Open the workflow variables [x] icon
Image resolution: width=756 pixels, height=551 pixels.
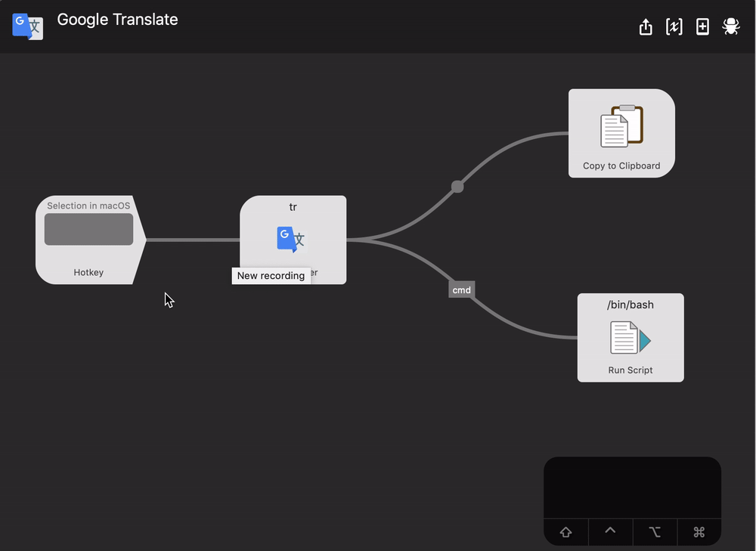point(674,26)
